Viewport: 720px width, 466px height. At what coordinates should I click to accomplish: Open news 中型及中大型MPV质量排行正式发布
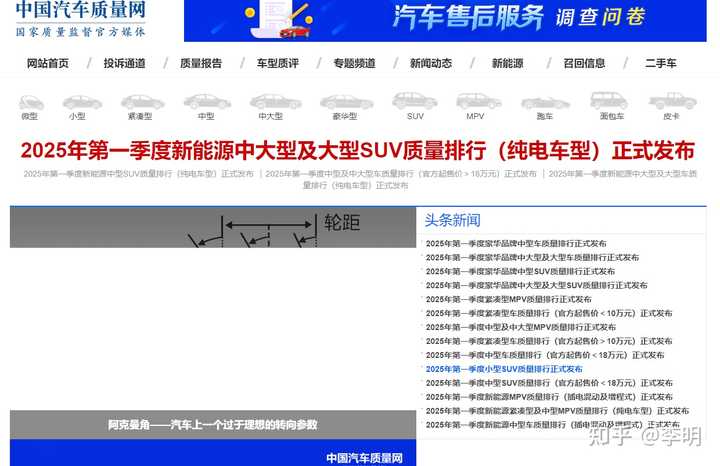521,327
